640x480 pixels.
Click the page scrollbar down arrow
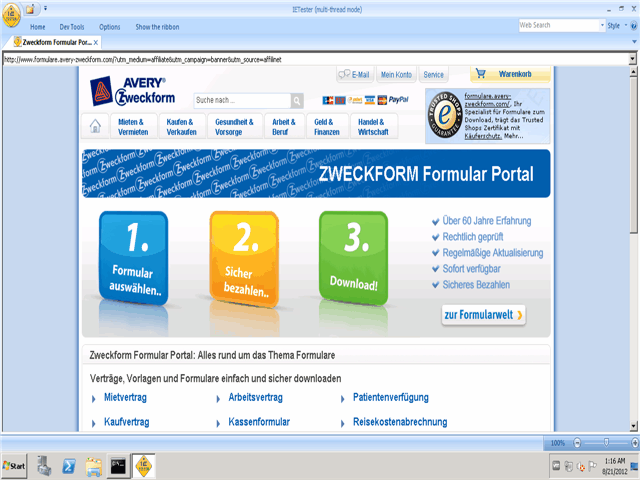click(633, 426)
